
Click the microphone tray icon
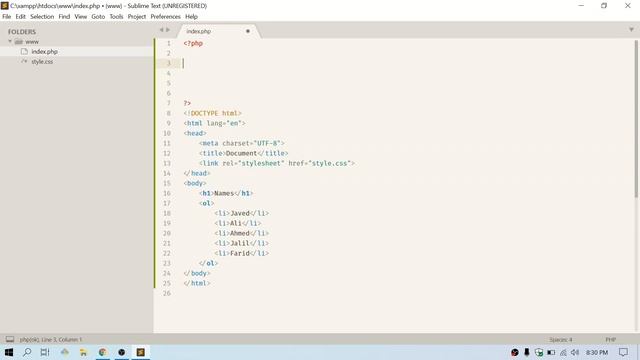527,352
